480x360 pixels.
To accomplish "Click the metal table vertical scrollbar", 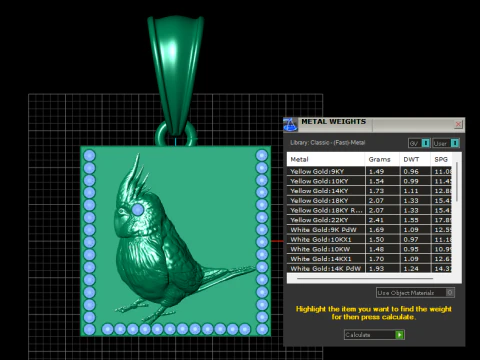I will pyautogui.click(x=457, y=182).
